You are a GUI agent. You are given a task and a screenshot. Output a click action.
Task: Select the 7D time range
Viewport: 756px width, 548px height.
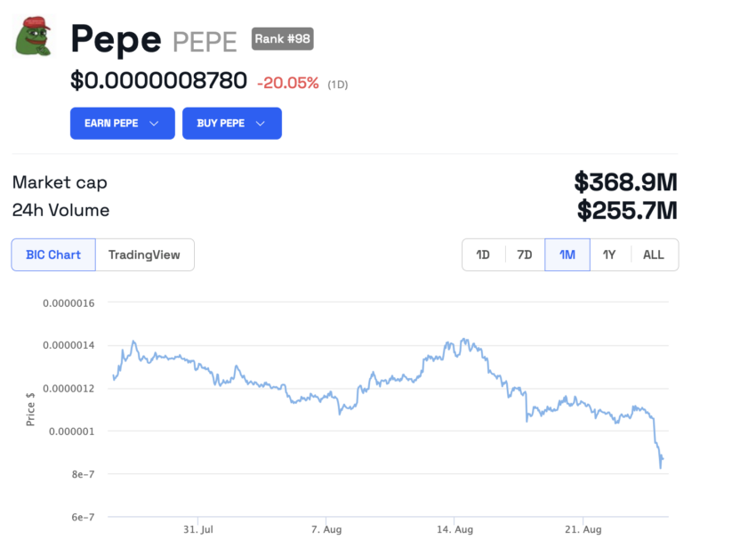click(x=525, y=255)
